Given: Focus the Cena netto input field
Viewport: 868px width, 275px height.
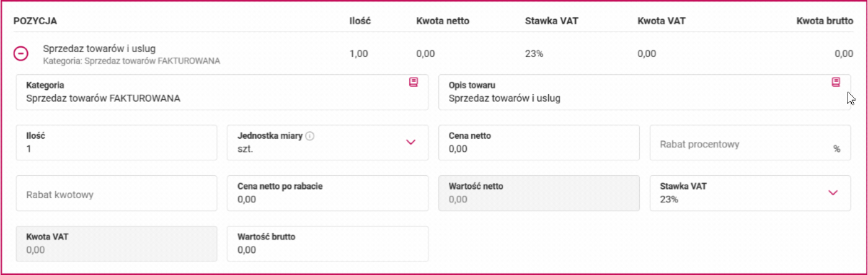Looking at the screenshot, I should [x=539, y=142].
